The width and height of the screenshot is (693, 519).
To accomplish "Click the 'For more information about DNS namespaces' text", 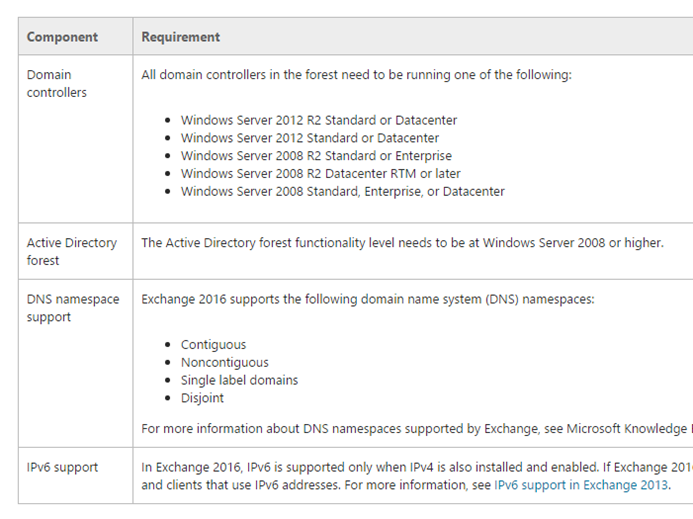I will click(417, 429).
